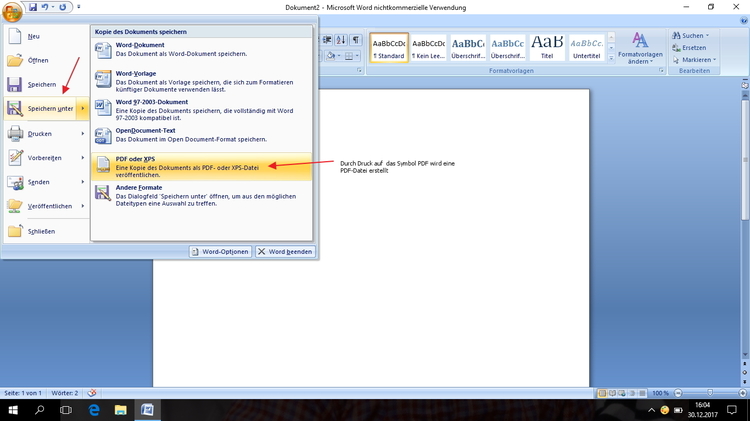Click the zoom out minus button
Viewport: 750px width, 421px height.
coord(678,393)
